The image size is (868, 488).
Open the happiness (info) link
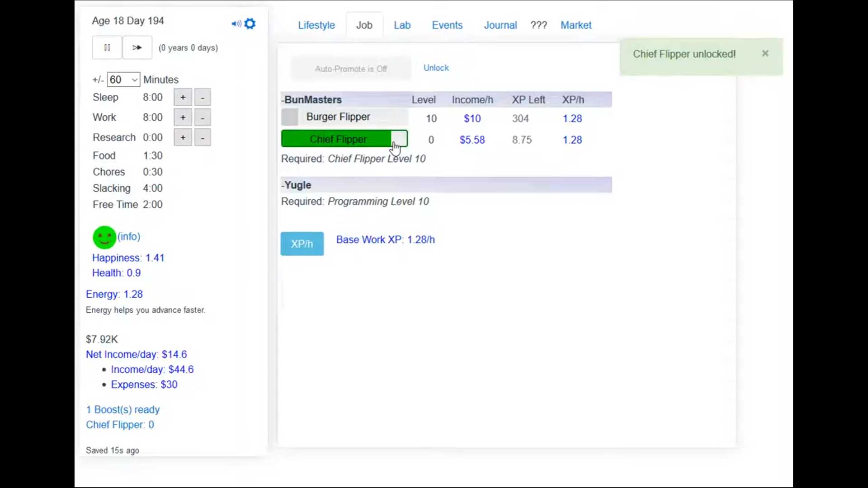coord(129,237)
